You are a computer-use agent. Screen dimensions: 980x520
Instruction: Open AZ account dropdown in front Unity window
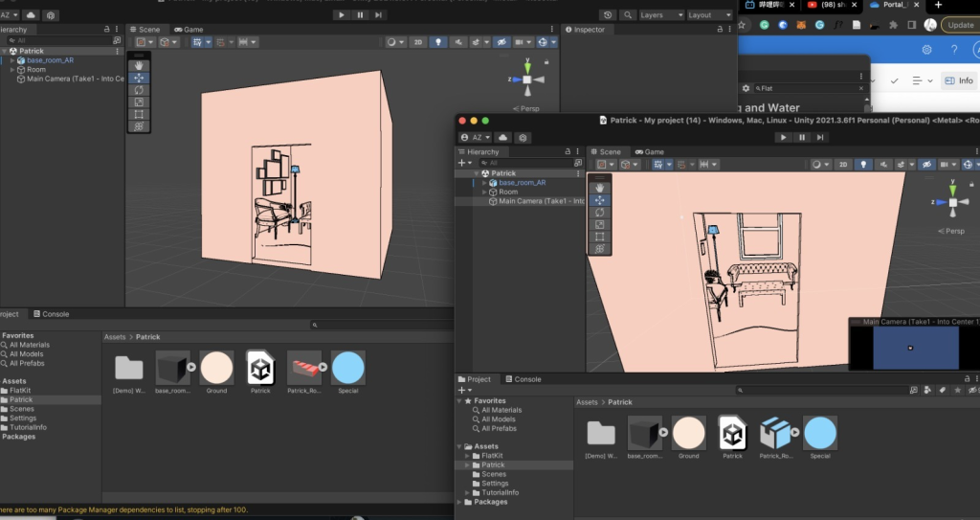(476, 138)
